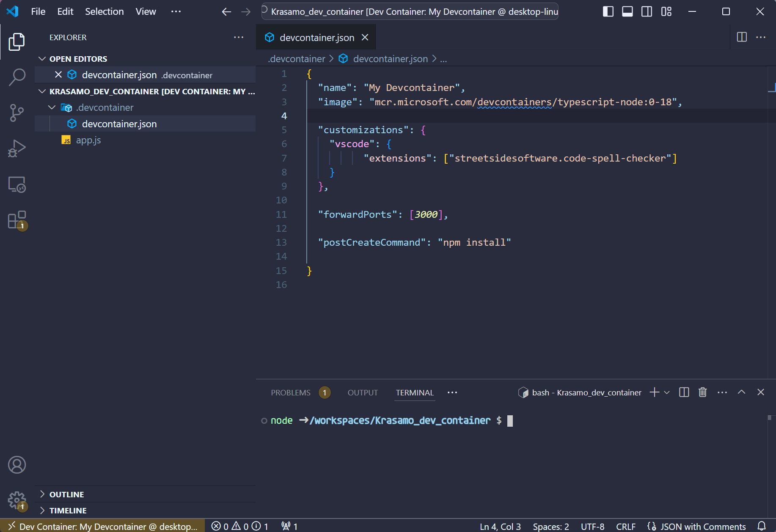Image resolution: width=776 pixels, height=532 pixels.
Task: Click the breadcrumb ellipsis segment
Action: coord(443,59)
